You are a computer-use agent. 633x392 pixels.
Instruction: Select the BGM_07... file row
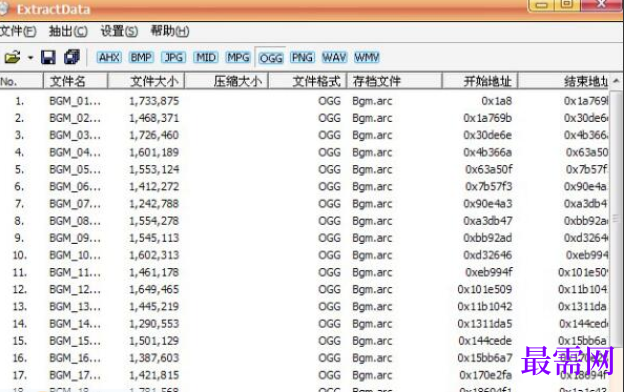coord(304,204)
